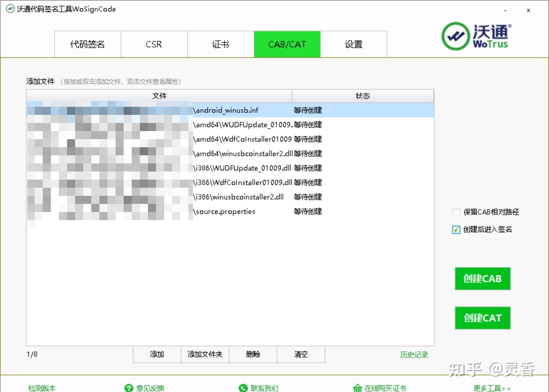Select the android_winusb.inf row

click(x=230, y=110)
